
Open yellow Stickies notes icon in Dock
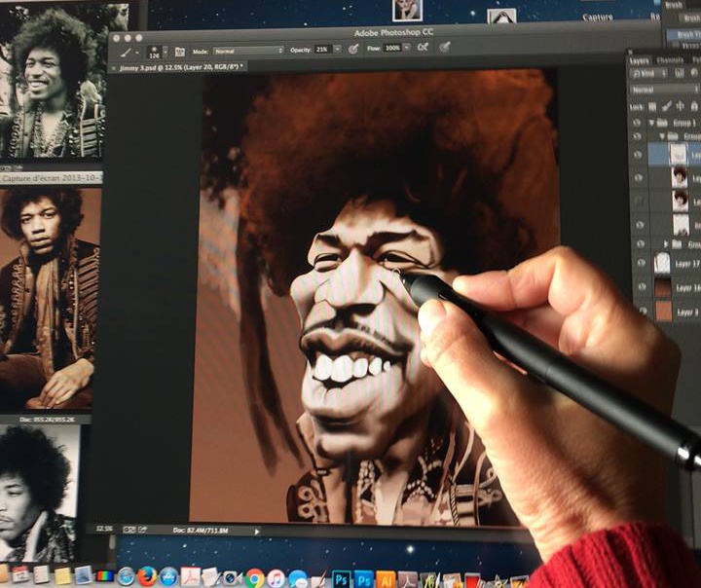(62, 575)
